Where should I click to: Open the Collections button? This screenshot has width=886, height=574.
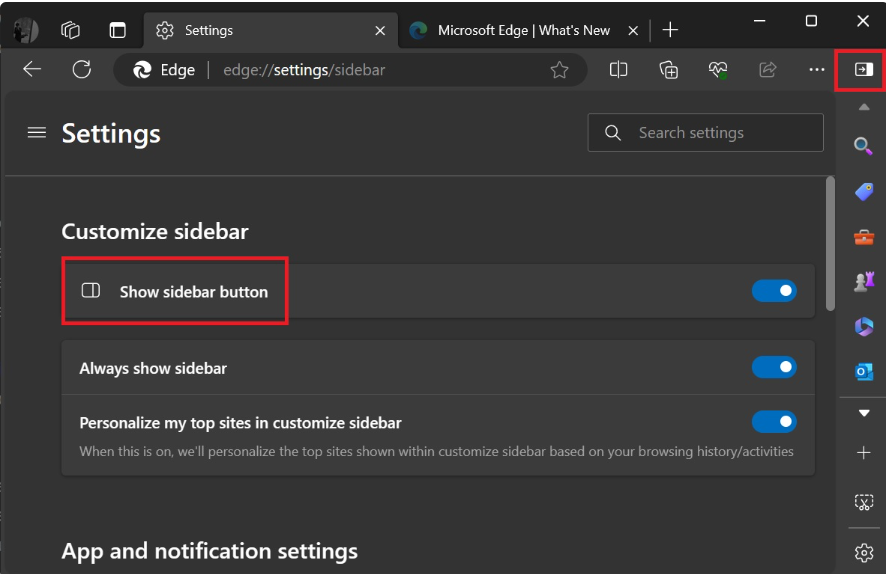[668, 70]
